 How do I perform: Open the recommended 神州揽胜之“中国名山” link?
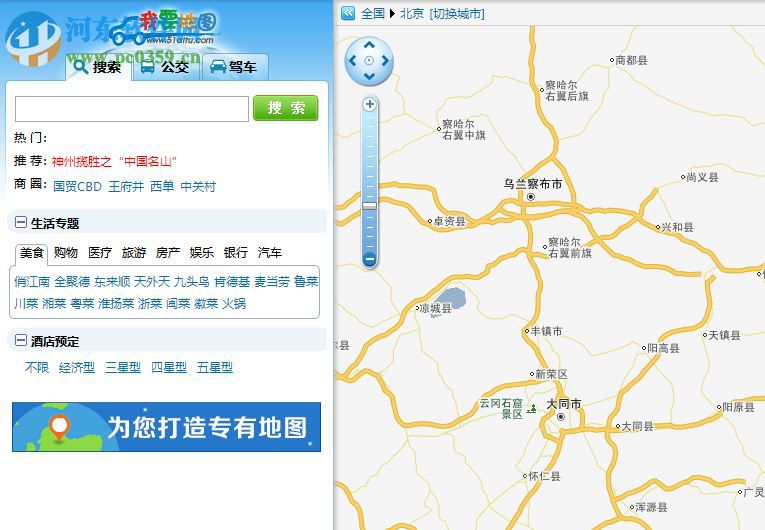coord(114,161)
